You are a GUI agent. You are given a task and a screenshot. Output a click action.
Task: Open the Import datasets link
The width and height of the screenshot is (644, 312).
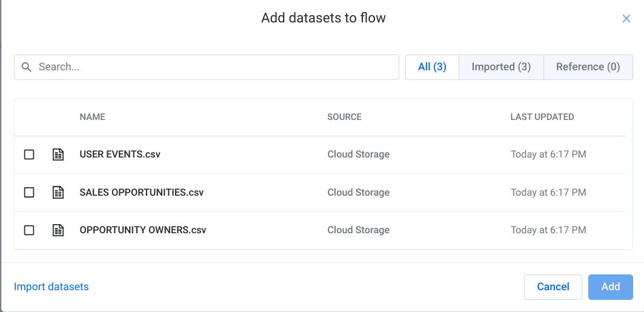tap(51, 287)
